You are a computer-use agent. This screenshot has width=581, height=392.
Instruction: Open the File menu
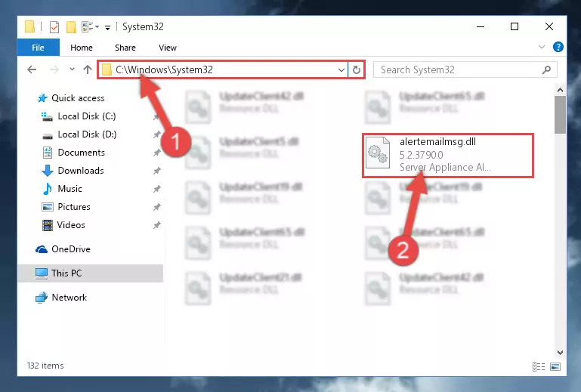[x=38, y=48]
